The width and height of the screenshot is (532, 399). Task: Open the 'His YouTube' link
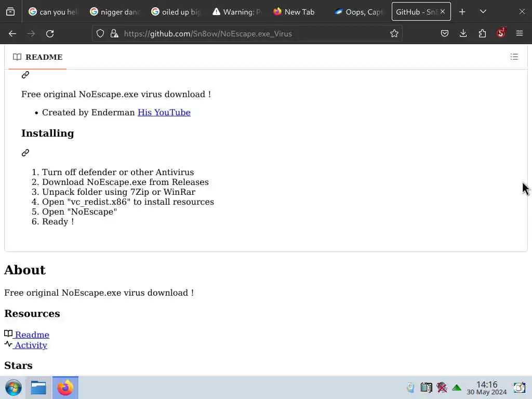(x=164, y=112)
